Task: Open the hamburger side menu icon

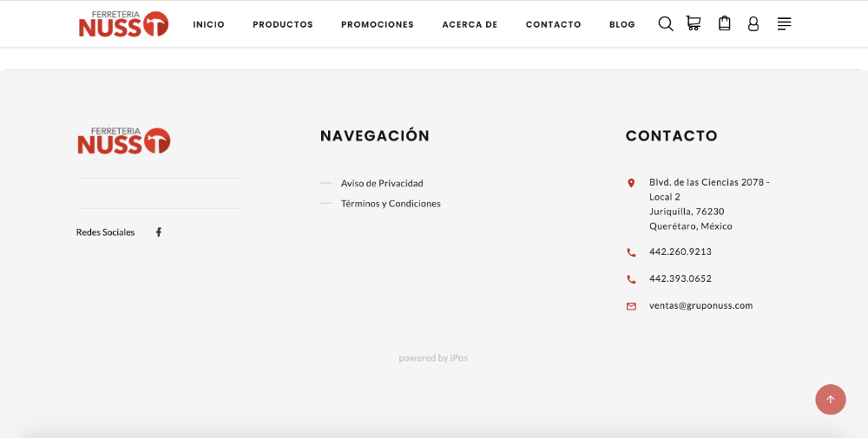Action: 784,24
